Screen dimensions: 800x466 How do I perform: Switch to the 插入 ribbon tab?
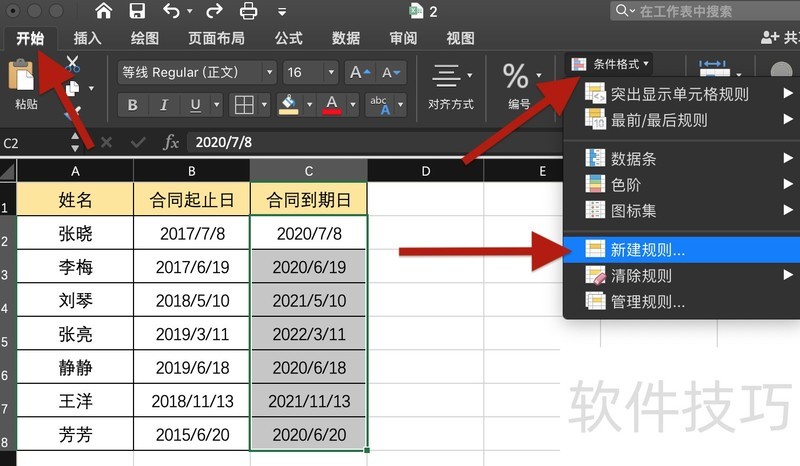(x=87, y=38)
